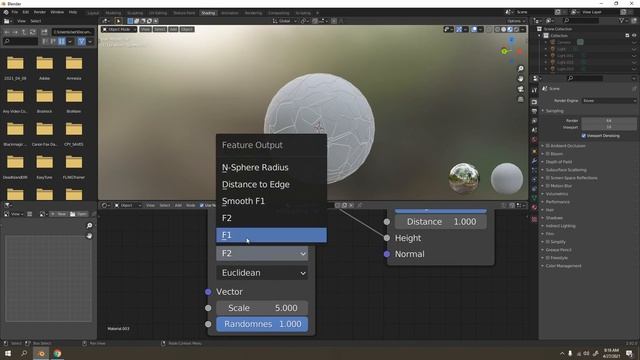Click the green Y axis gizmo handle
Screen dimensions: 640x360
[504, 51]
